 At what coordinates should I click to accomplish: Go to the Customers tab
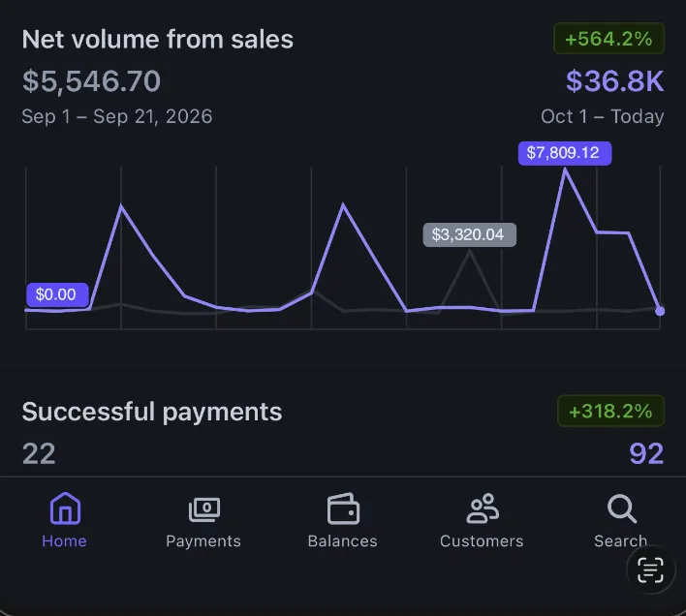point(482,520)
